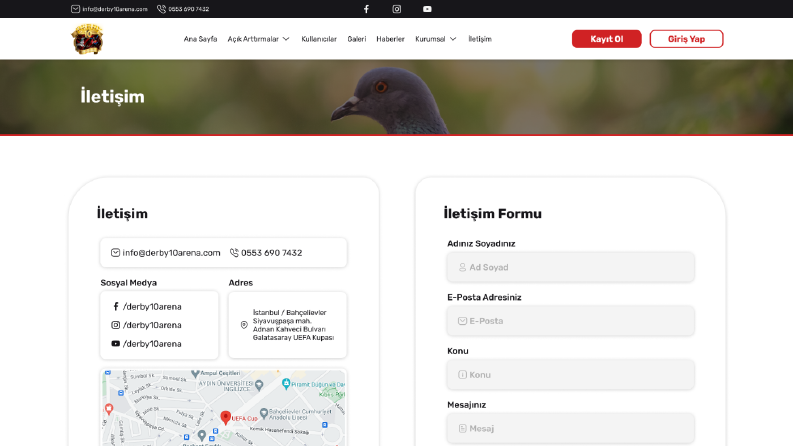Click the Derby10 Arena site logo
The width and height of the screenshot is (793, 446).
(x=87, y=39)
